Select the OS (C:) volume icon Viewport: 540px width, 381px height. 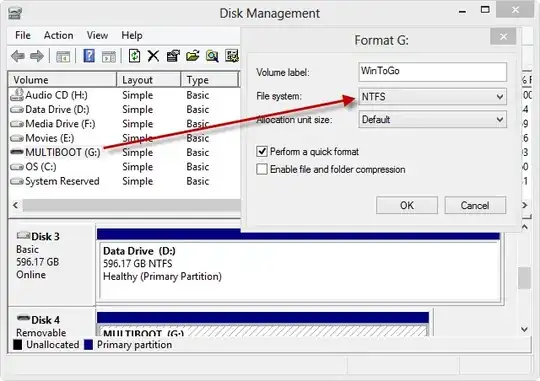coord(17,167)
